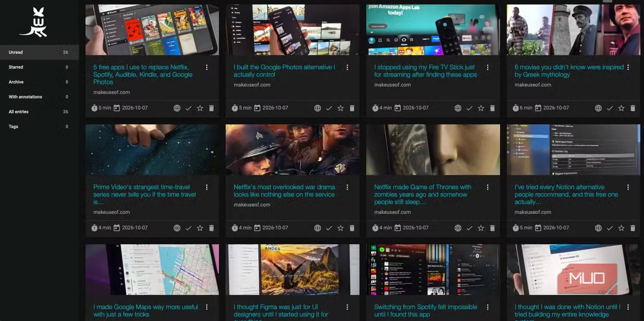Select Starred in the sidebar

(39, 67)
